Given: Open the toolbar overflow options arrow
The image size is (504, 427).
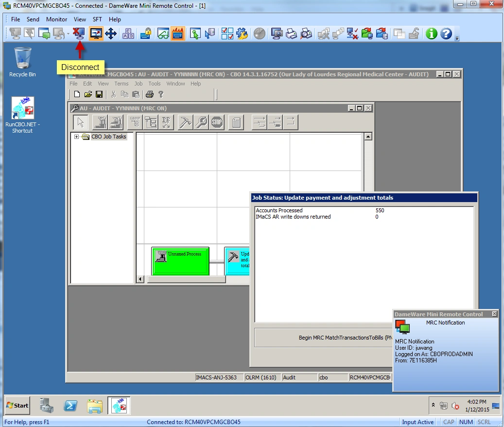Looking at the screenshot, I should point(457,37).
